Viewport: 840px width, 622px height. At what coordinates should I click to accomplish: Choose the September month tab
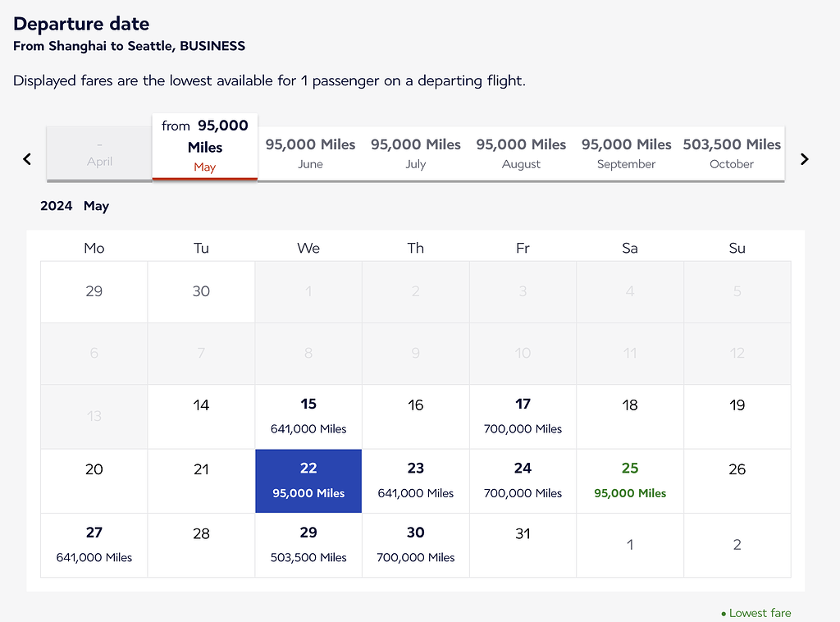pos(626,153)
